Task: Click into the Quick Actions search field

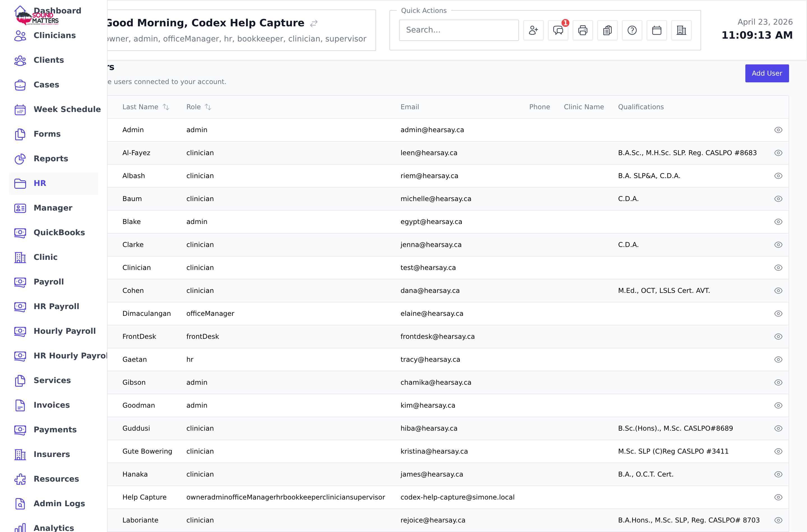Action: pyautogui.click(x=459, y=30)
